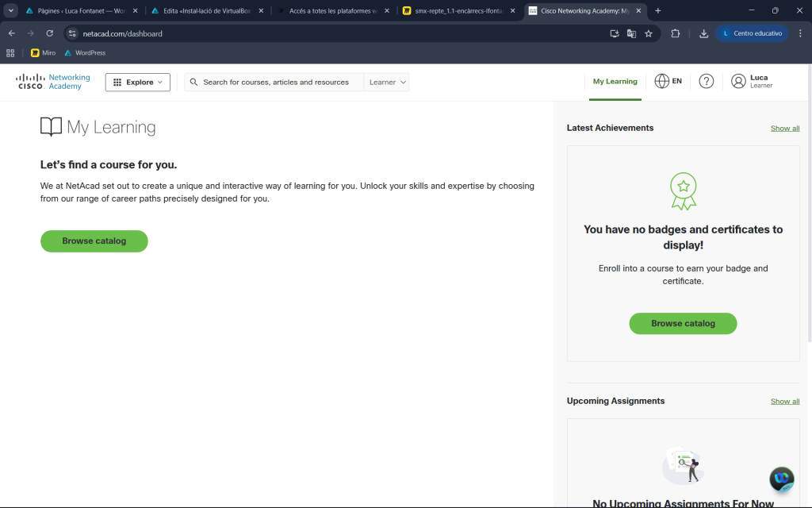Click the globe language icon
The image size is (812, 508).
pos(662,81)
